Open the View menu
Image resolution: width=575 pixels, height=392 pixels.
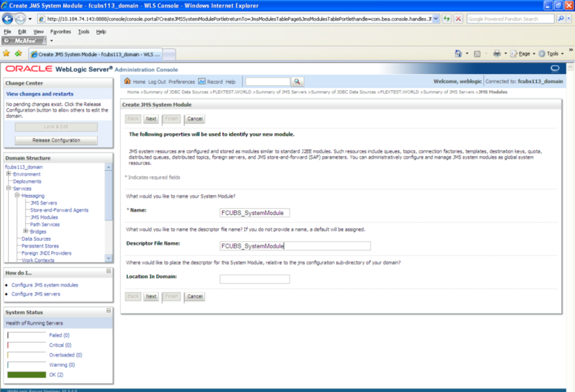(x=38, y=31)
